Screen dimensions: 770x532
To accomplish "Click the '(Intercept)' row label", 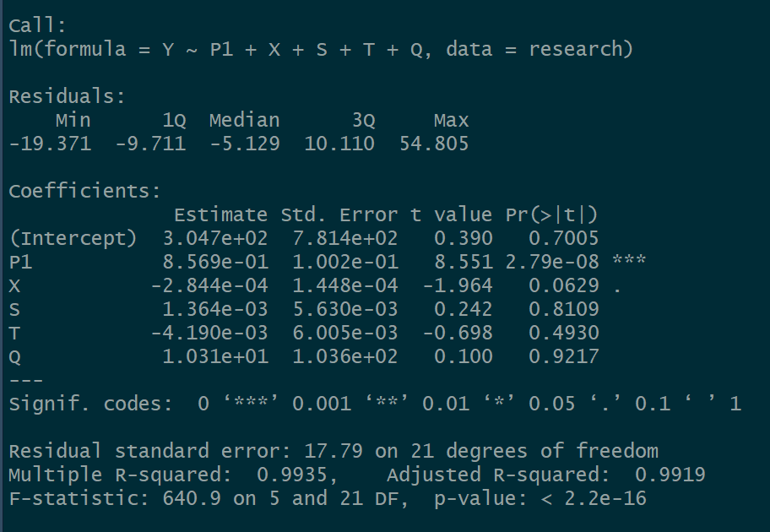I will tap(73, 239).
